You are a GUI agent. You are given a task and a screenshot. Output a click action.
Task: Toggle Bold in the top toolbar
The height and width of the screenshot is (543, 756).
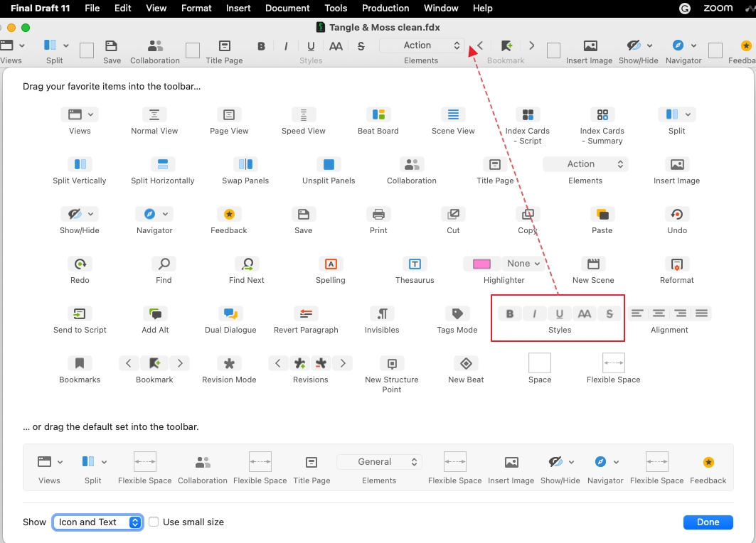pyautogui.click(x=261, y=45)
